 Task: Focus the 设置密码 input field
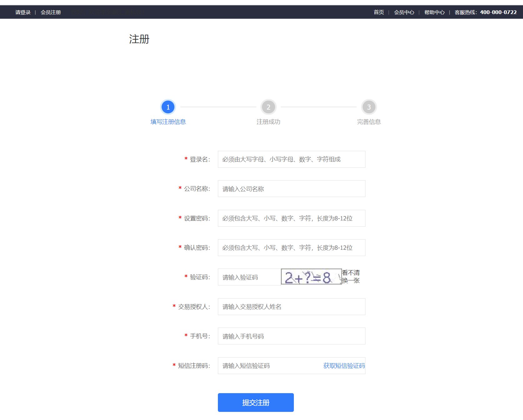(292, 218)
